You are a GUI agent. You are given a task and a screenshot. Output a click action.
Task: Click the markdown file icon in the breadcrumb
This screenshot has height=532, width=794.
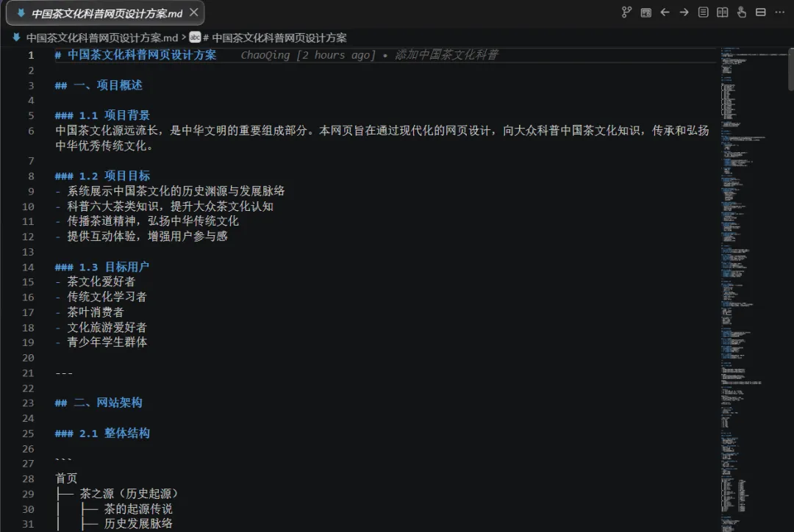[x=16, y=37]
